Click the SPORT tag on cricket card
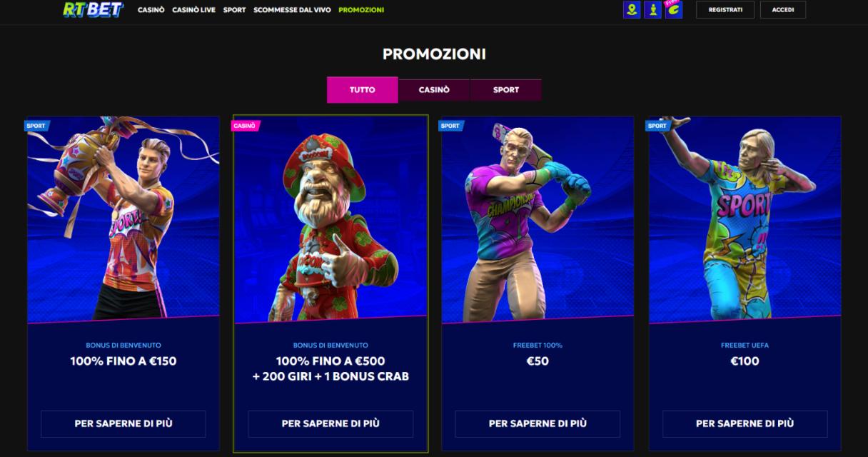Image resolution: width=868 pixels, height=457 pixels. [450, 126]
